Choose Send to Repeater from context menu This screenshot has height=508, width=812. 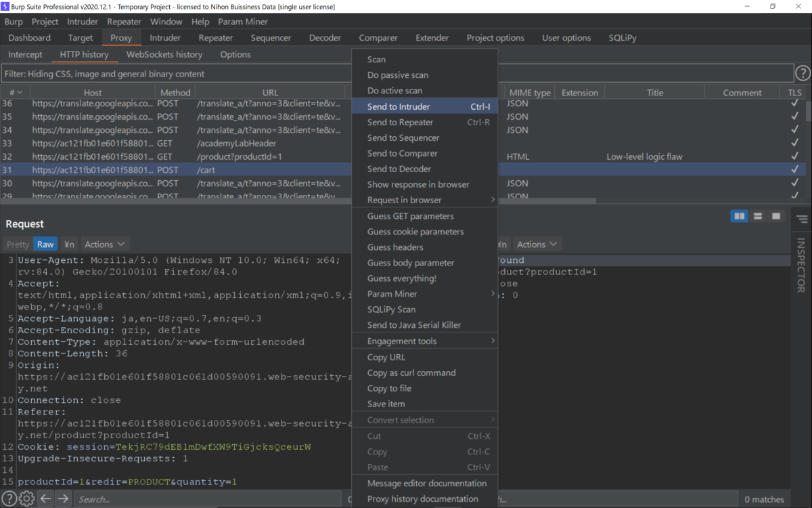click(425, 122)
